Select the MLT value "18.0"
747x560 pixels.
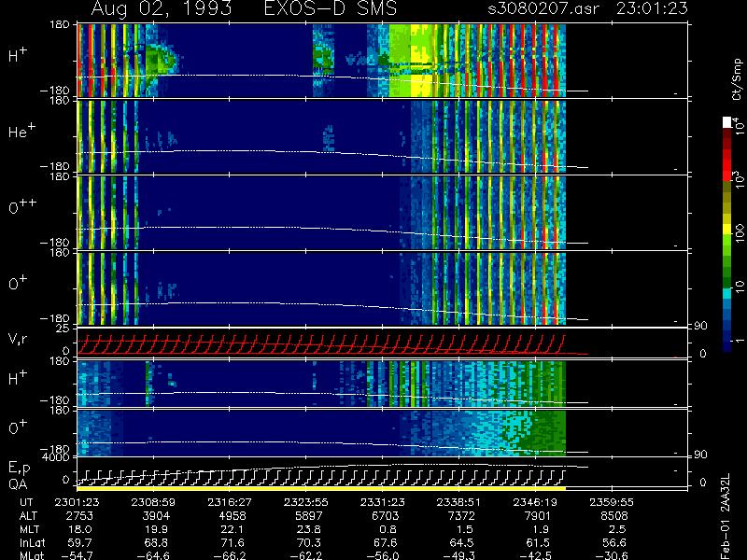pos(80,529)
